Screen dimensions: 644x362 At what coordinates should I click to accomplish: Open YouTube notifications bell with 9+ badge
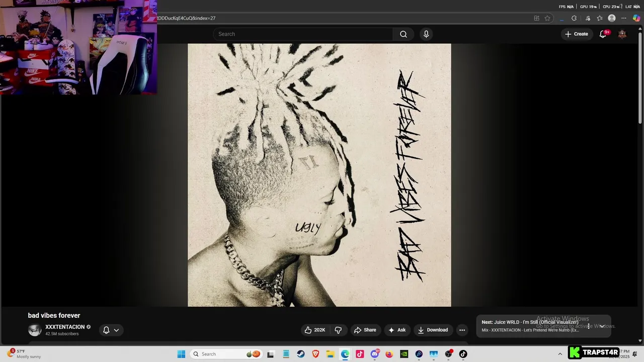point(603,34)
